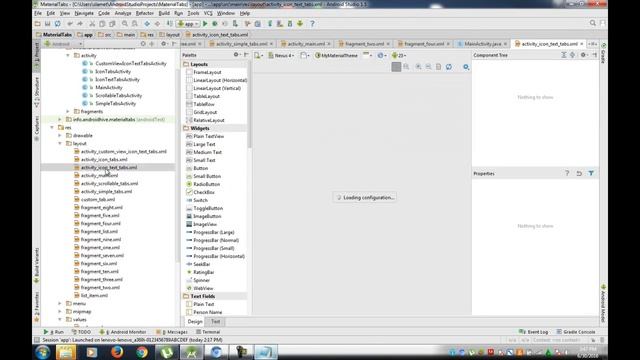Open the Terminal tool window

pos(208,332)
